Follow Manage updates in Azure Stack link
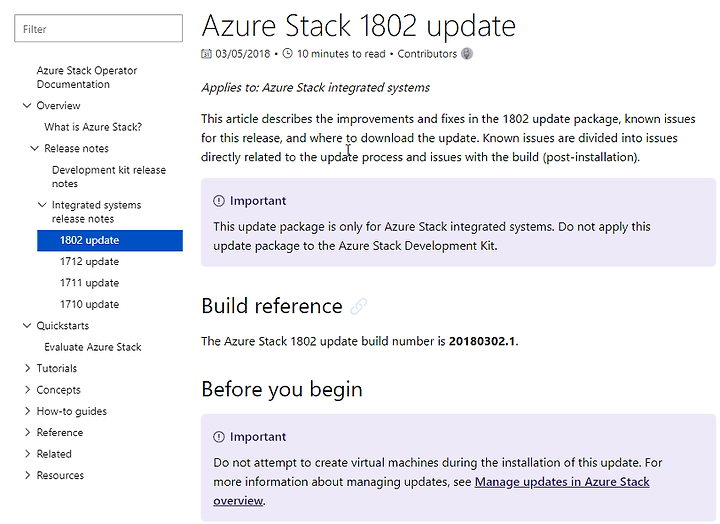 click(562, 482)
